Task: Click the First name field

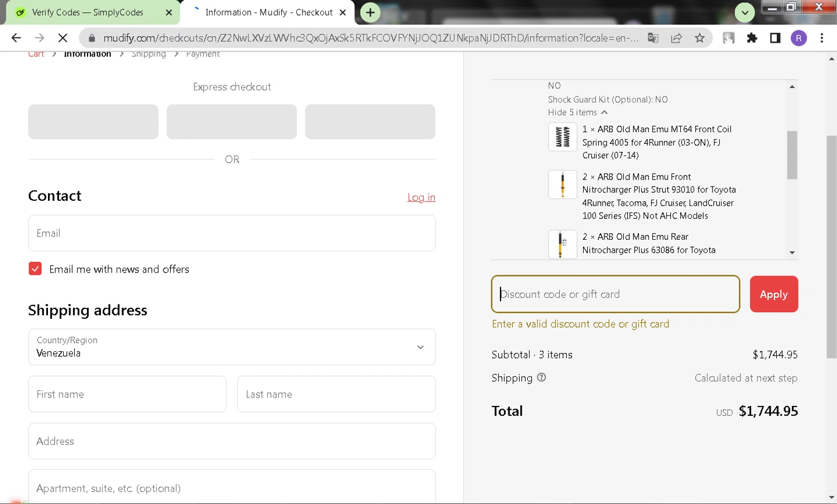Action: [127, 394]
